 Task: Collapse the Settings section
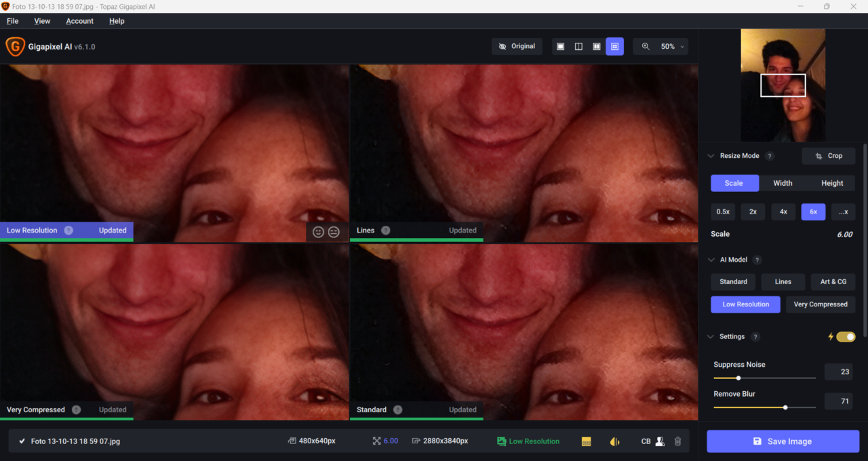pyautogui.click(x=711, y=337)
